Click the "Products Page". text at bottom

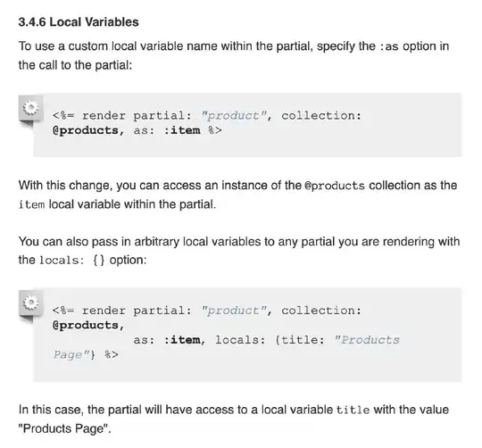[64, 428]
